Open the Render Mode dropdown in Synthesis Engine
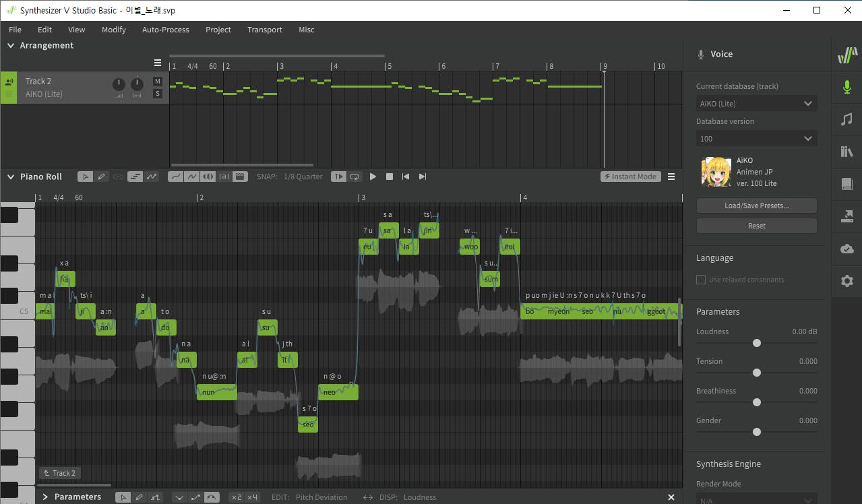 pyautogui.click(x=757, y=499)
